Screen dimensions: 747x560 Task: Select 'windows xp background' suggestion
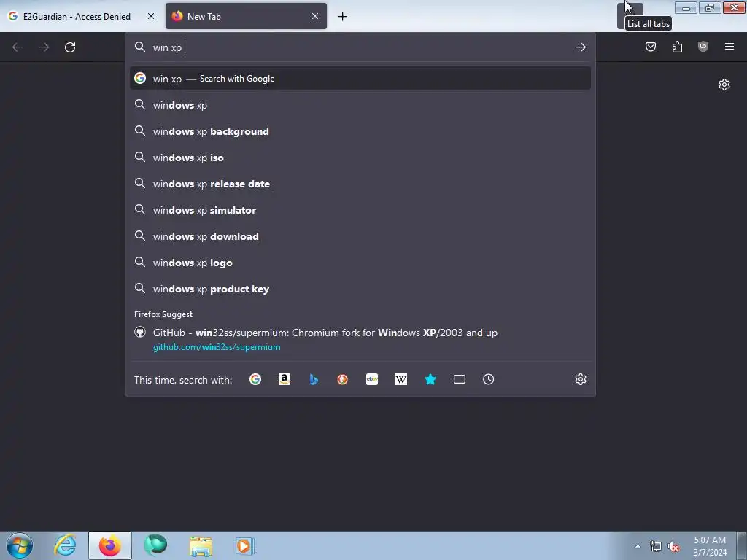click(x=360, y=131)
